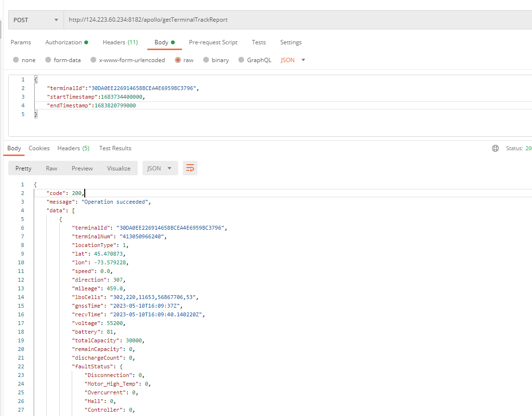The image size is (532, 416).
Task: Open the response JSON format dropdown
Action: pyautogui.click(x=160, y=168)
